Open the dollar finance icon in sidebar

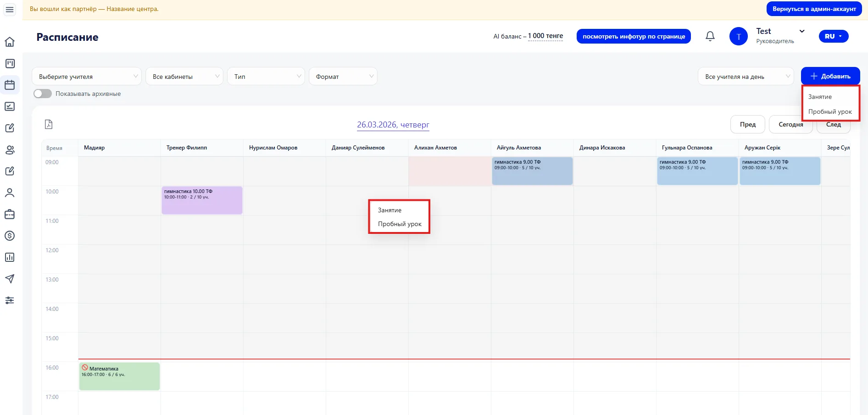coord(10,236)
